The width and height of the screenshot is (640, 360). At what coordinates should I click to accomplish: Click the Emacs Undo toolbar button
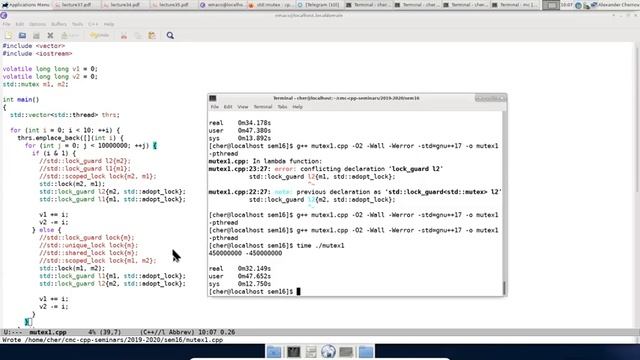click(100, 36)
